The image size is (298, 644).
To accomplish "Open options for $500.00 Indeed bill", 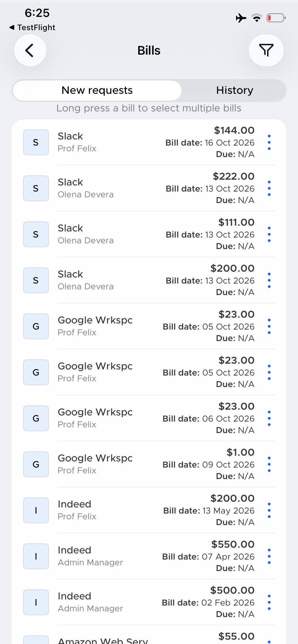I will [x=269, y=602].
